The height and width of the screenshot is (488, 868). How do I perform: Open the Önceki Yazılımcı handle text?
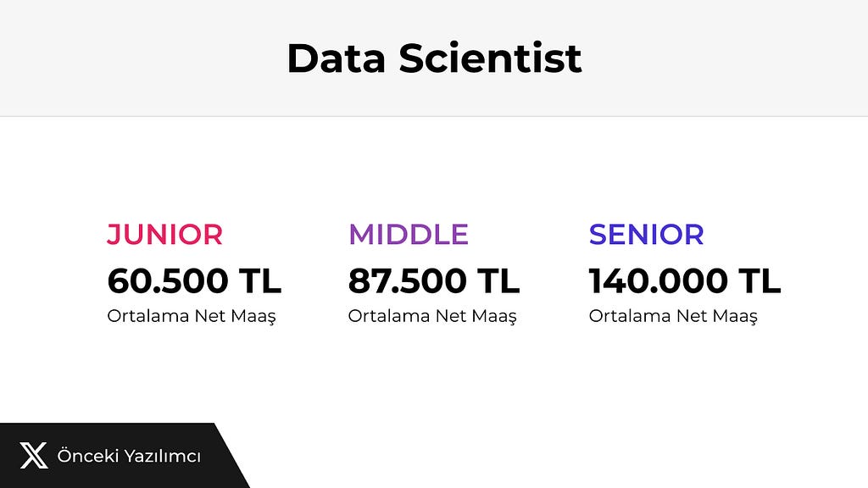pyautogui.click(x=129, y=456)
